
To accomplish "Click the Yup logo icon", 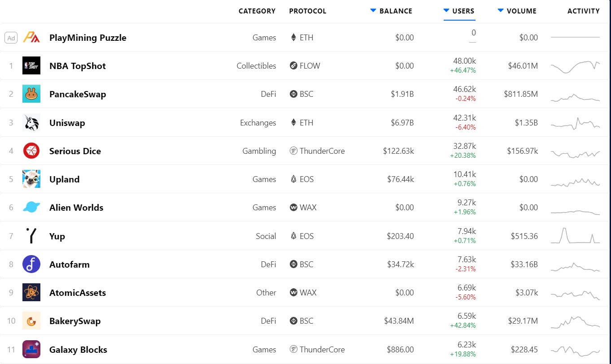I will click(31, 236).
